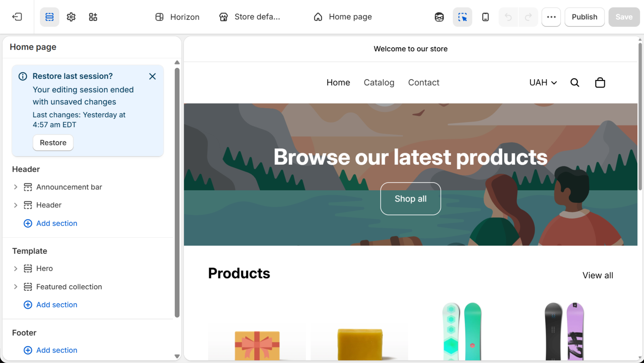Click the sidebar scrollbar down arrow
This screenshot has width=644, height=363.
177,356
